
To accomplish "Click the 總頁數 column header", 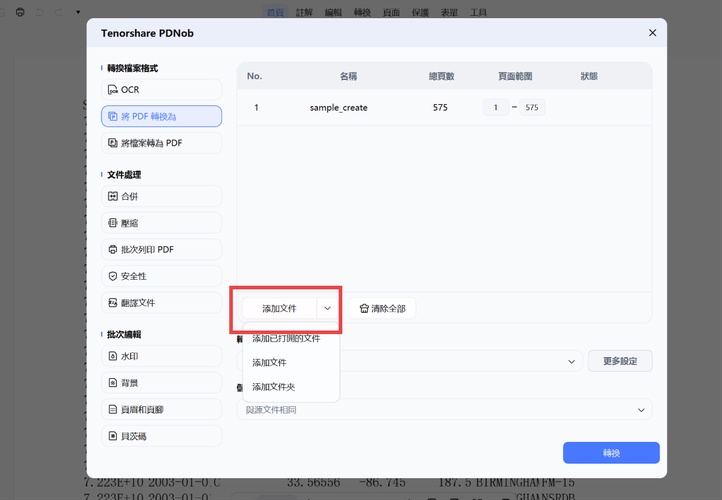I will [442, 76].
